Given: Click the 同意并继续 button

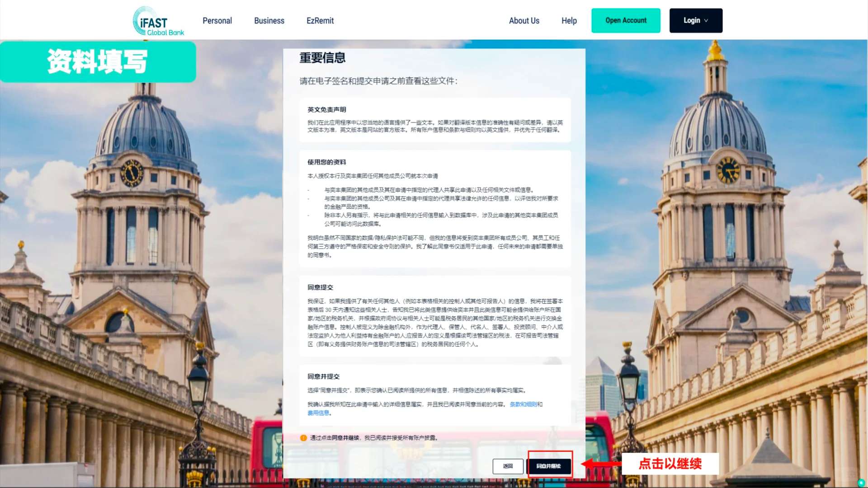Looking at the screenshot, I should click(x=549, y=466).
